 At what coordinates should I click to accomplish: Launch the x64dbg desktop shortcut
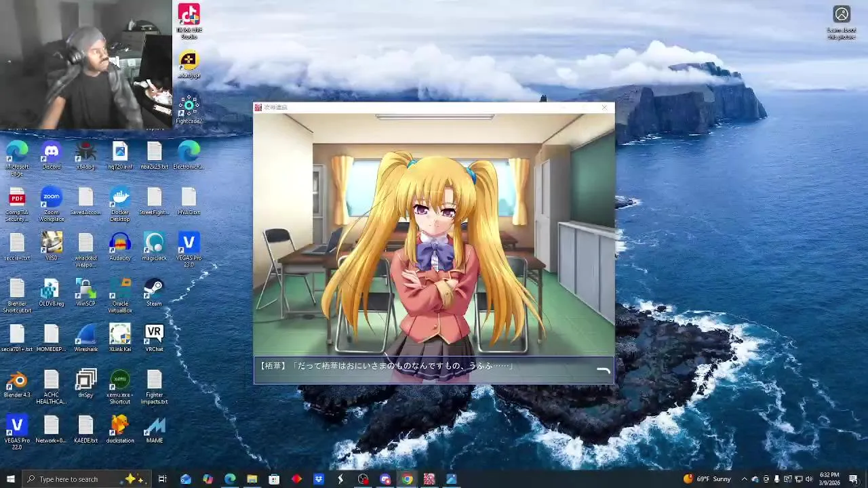85,155
